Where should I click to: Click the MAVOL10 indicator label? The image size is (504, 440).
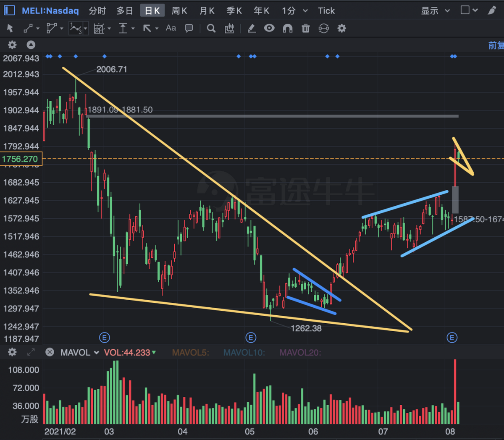tap(244, 352)
